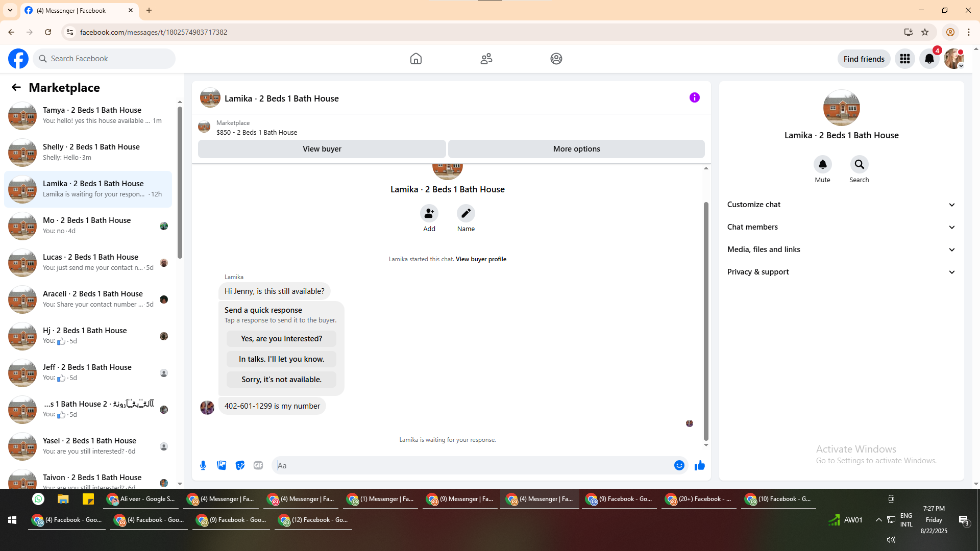Image resolution: width=980 pixels, height=551 pixels.
Task: Click the View buyer button
Action: coord(322,149)
